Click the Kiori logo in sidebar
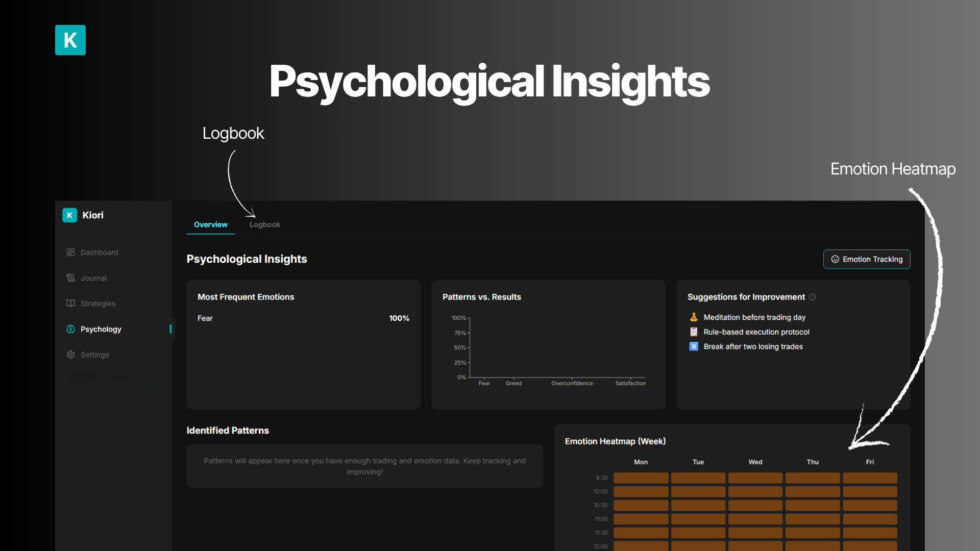Image resolution: width=980 pixels, height=551 pixels. [70, 215]
